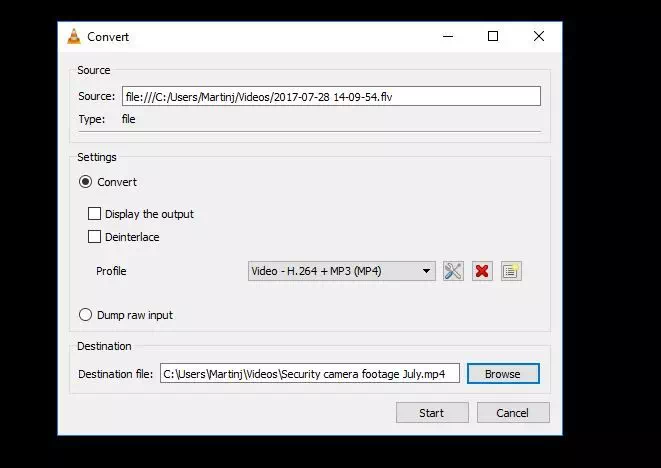Open the edit selected profile wrench icon
The width and height of the screenshot is (661, 468).
[x=453, y=271]
